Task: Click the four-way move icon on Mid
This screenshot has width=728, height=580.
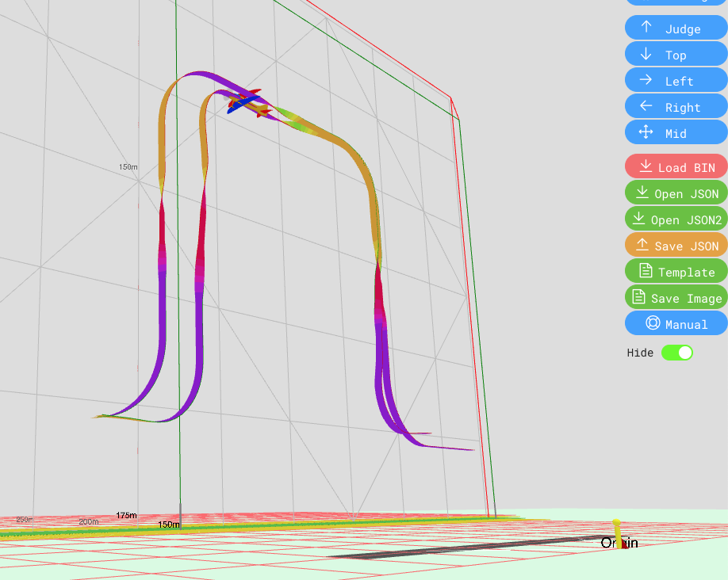Action: click(x=646, y=132)
